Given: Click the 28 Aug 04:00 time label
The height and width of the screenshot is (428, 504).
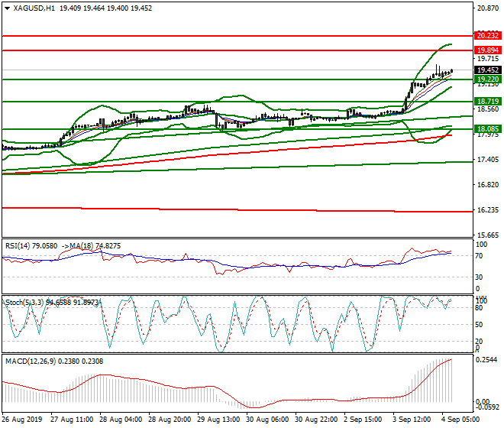Looking at the screenshot, I should tap(121, 420).
